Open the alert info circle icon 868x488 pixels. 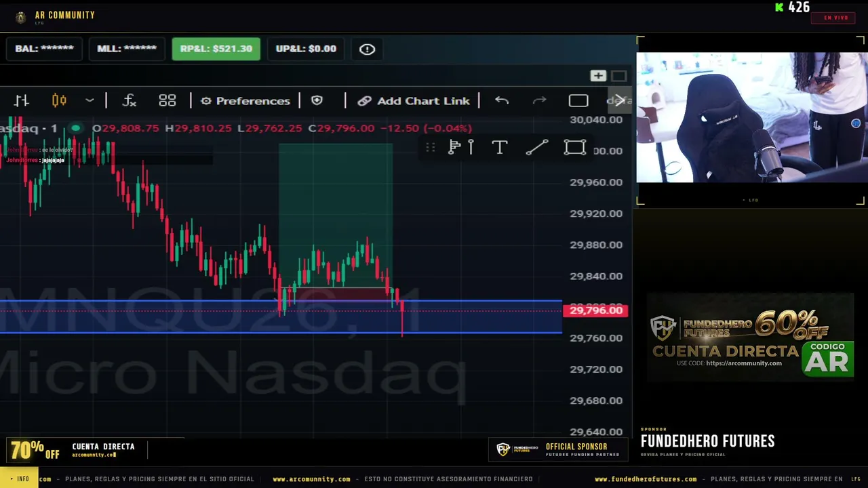(x=367, y=49)
